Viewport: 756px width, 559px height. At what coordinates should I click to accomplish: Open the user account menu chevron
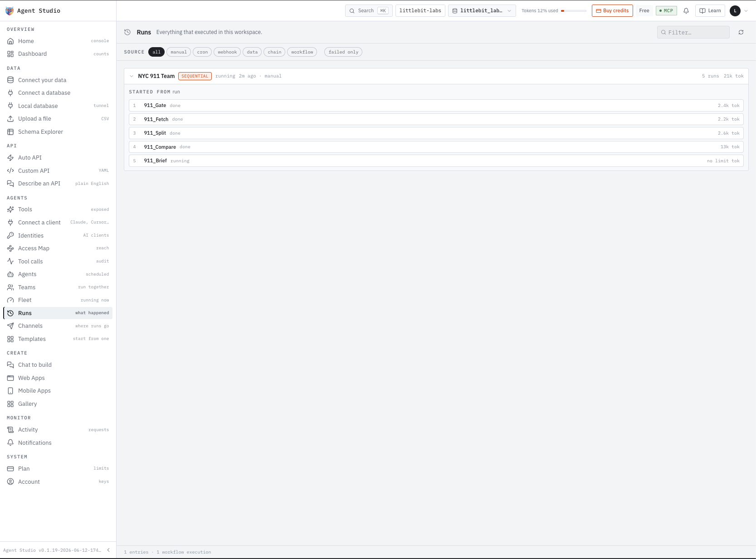tap(746, 11)
